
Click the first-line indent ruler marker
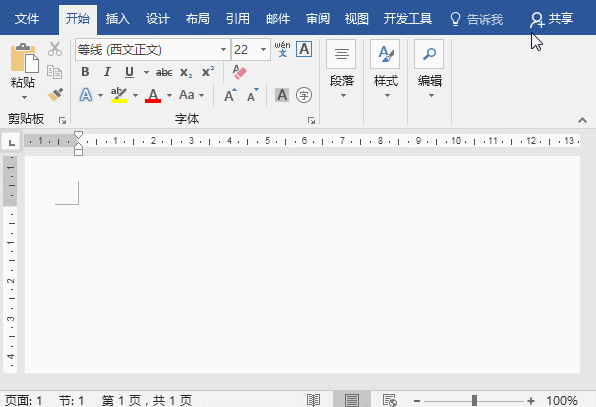click(x=78, y=135)
